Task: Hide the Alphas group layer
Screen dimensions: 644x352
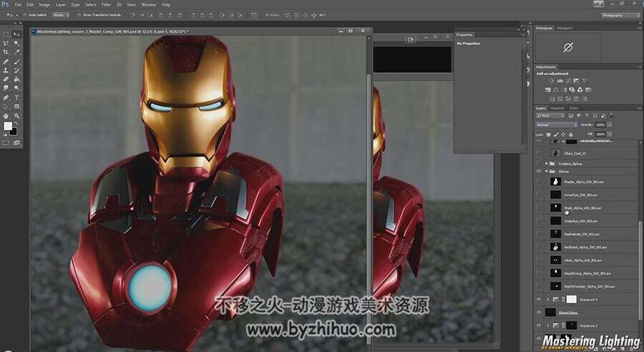Action: click(x=538, y=171)
